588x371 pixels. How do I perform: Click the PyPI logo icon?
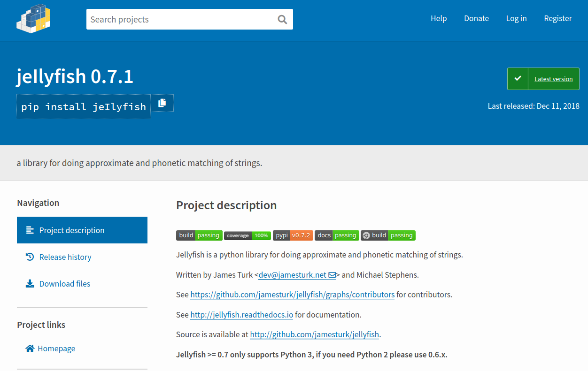click(x=33, y=19)
